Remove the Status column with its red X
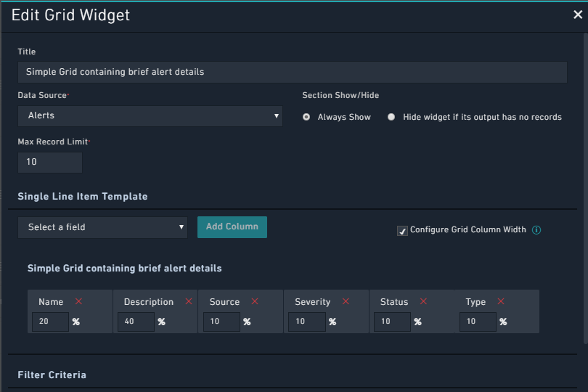This screenshot has width=588, height=392. pyautogui.click(x=423, y=301)
